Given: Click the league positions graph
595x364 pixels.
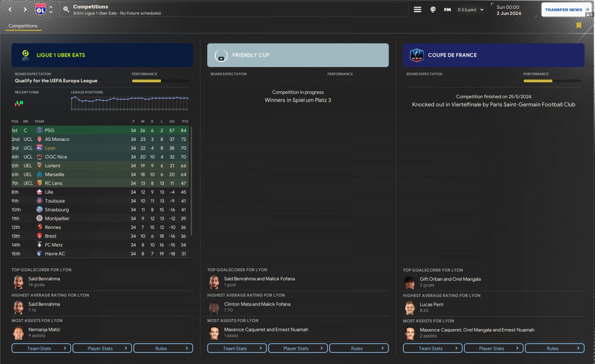Looking at the screenshot, I should (x=130, y=102).
